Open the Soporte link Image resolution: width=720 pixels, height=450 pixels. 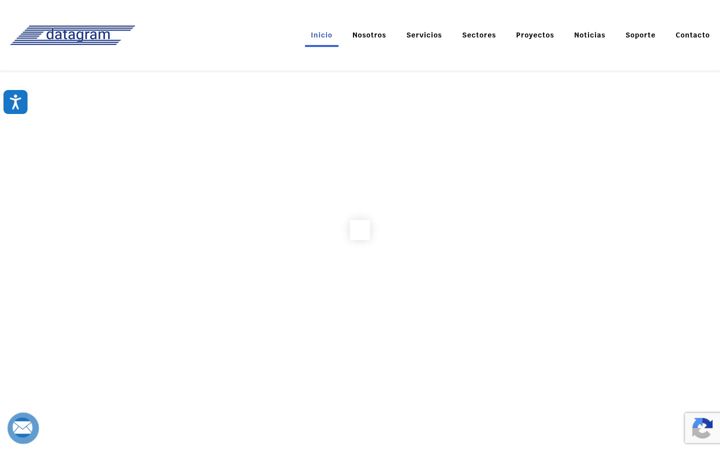click(640, 35)
